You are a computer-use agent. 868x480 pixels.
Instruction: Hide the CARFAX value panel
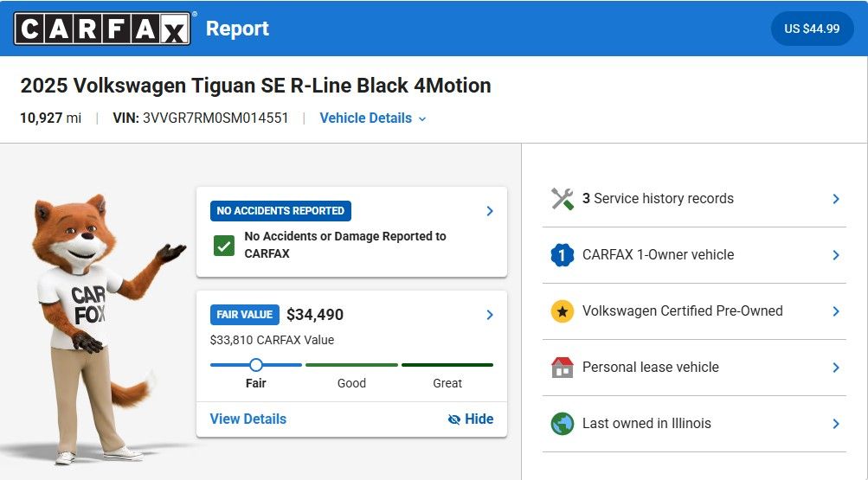point(471,419)
